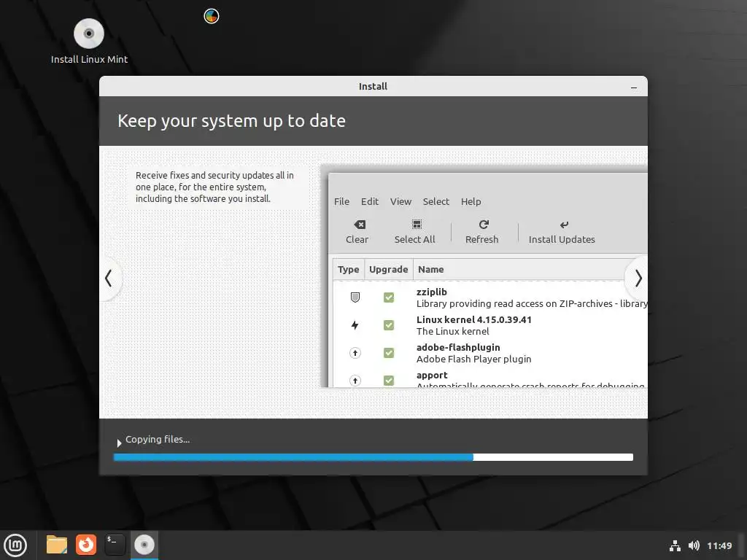Click the up-arrow icon for apport
Image resolution: width=747 pixels, height=560 pixels.
click(355, 381)
